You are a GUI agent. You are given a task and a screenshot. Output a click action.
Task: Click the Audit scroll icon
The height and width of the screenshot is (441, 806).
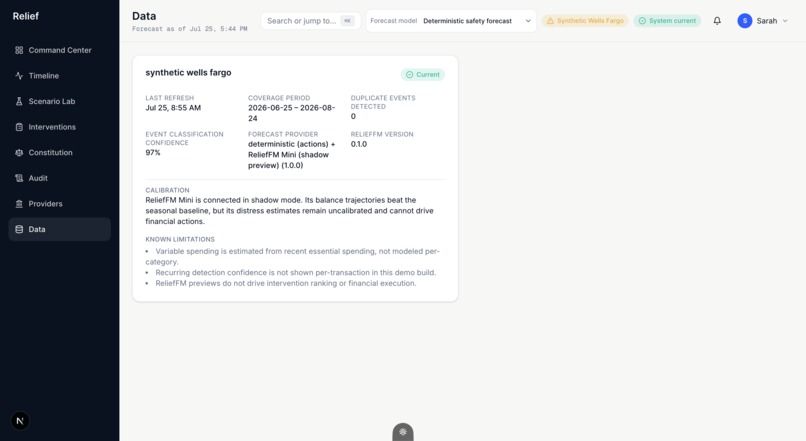(x=19, y=178)
